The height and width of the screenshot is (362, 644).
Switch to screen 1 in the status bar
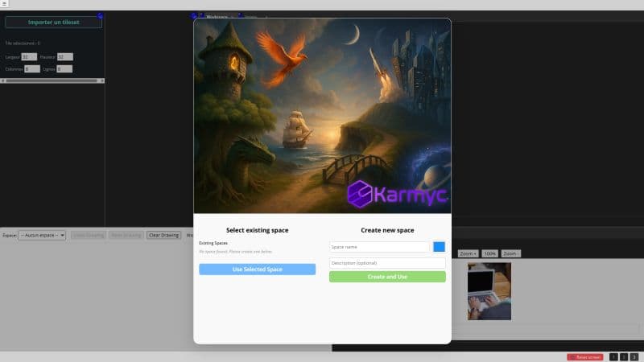click(x=613, y=356)
